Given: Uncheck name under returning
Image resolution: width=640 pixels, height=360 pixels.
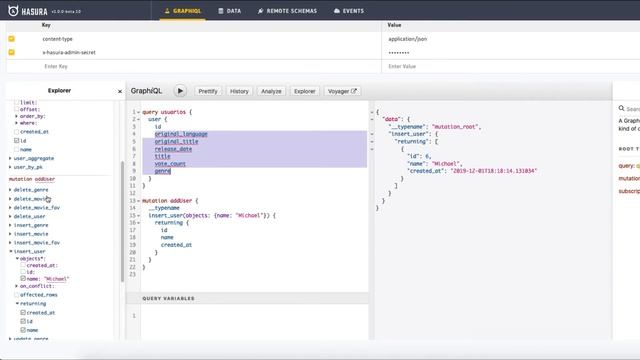Looking at the screenshot, I should [x=23, y=330].
